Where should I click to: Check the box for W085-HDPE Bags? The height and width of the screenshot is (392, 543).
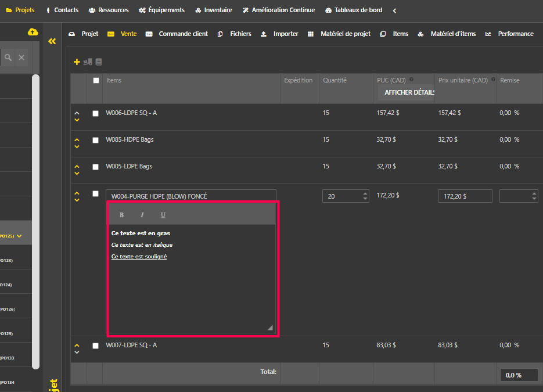pos(96,140)
